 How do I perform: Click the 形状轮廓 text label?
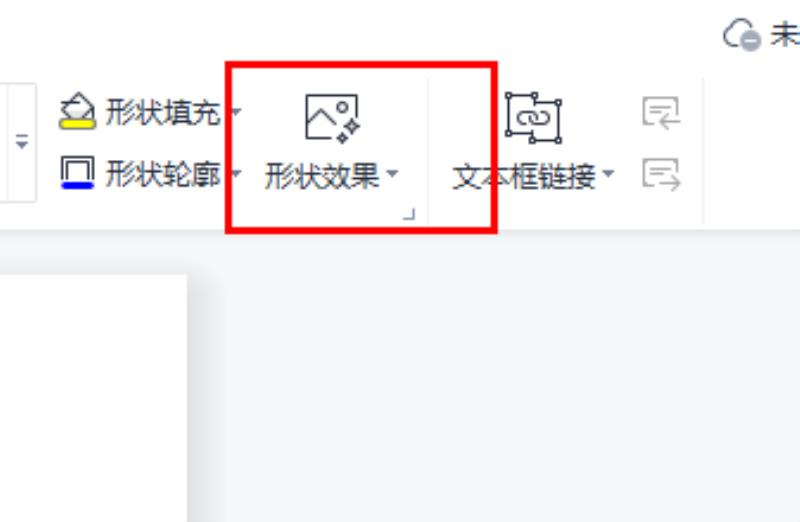pyautogui.click(x=163, y=174)
